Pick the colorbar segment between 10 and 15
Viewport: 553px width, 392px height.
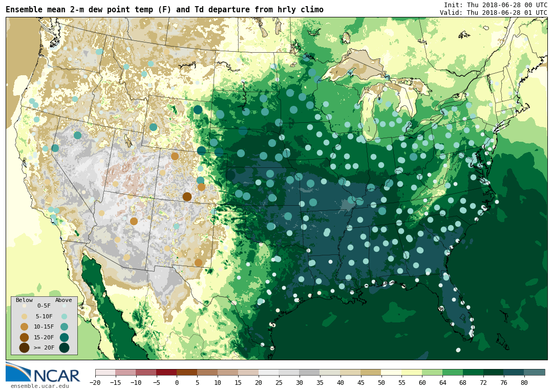tap(228, 372)
